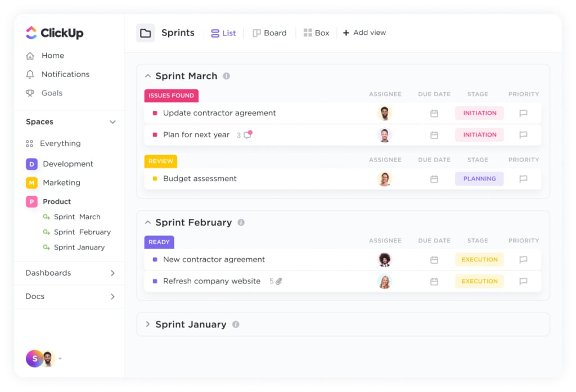Set due date for Update contractor agreement

click(434, 113)
